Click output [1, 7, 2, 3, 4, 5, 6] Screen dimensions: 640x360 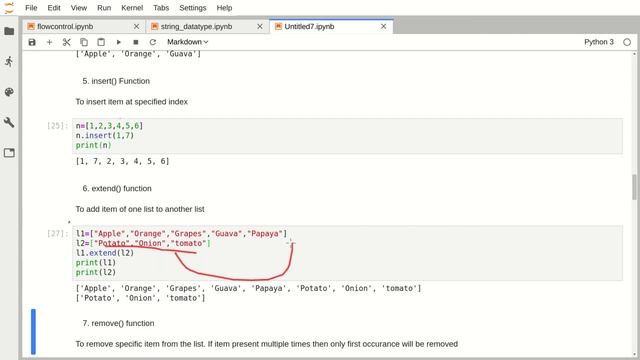(x=122, y=161)
